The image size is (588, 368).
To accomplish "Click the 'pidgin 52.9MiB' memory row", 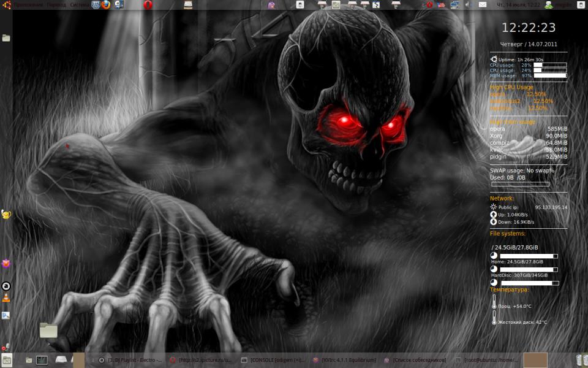I will click(x=529, y=156).
